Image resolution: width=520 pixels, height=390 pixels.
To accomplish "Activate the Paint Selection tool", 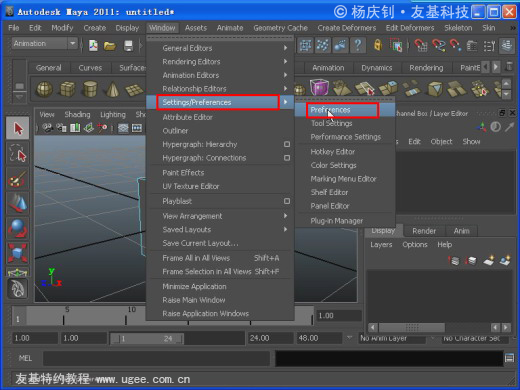I will tap(18, 178).
